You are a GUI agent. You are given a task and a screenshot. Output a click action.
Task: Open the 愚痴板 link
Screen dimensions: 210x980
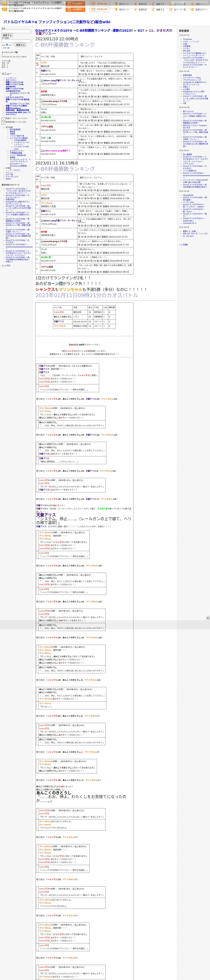(13, 157)
